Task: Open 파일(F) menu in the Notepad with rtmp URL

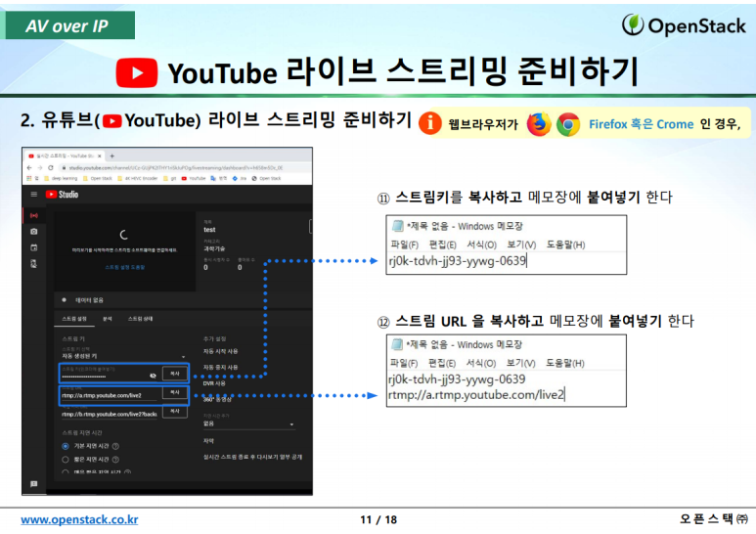Action: pos(404,363)
